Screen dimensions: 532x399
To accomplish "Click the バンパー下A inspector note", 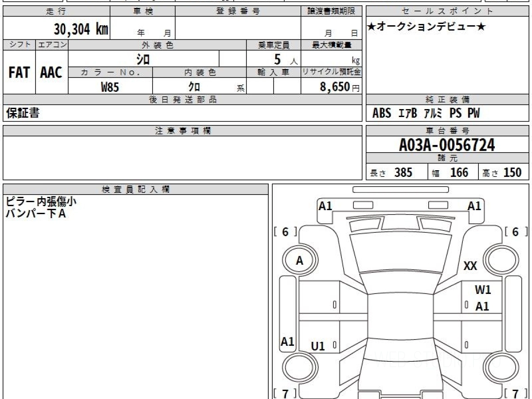I will click(35, 214).
